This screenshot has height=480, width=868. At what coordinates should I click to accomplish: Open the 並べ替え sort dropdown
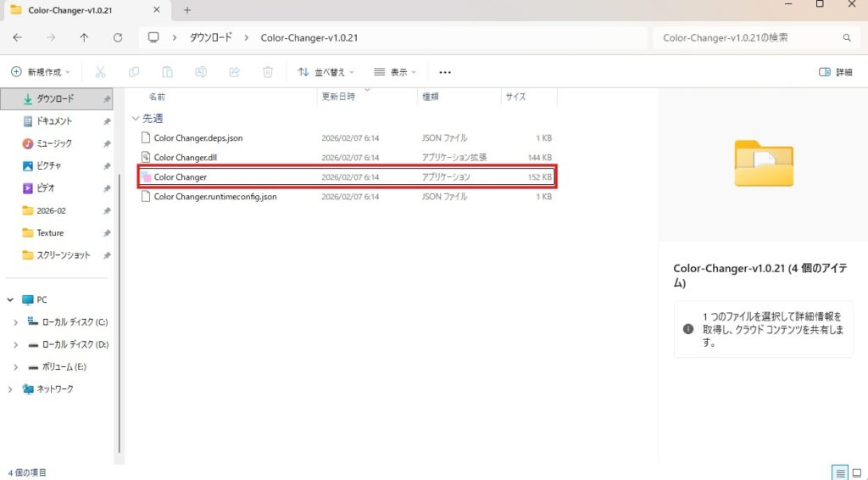(x=326, y=72)
